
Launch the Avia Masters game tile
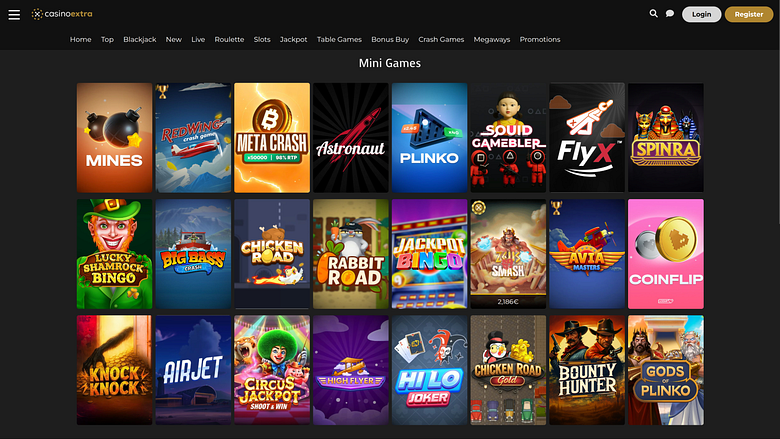pyautogui.click(x=587, y=254)
